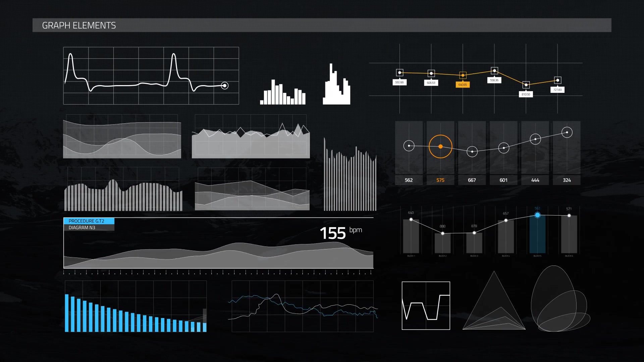644x362 pixels.
Task: Click the 657 value above Block 4
Action: (x=506, y=214)
